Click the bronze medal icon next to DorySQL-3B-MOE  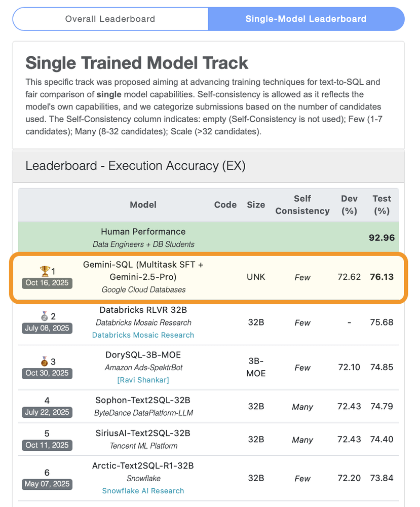coord(44,361)
